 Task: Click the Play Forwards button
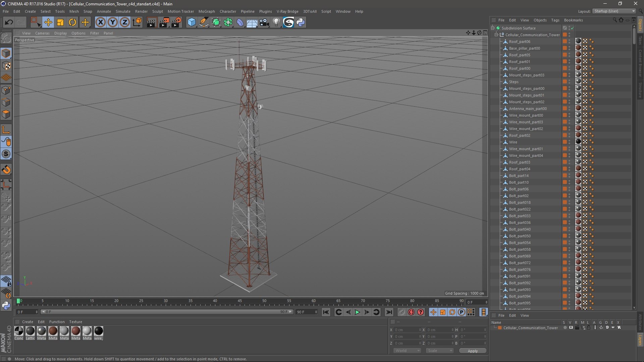coord(357,312)
